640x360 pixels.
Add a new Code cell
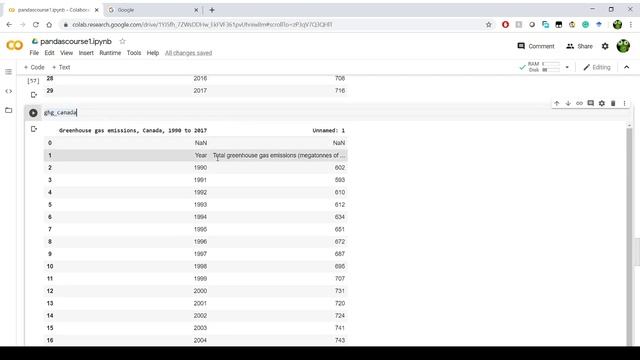[x=34, y=67]
